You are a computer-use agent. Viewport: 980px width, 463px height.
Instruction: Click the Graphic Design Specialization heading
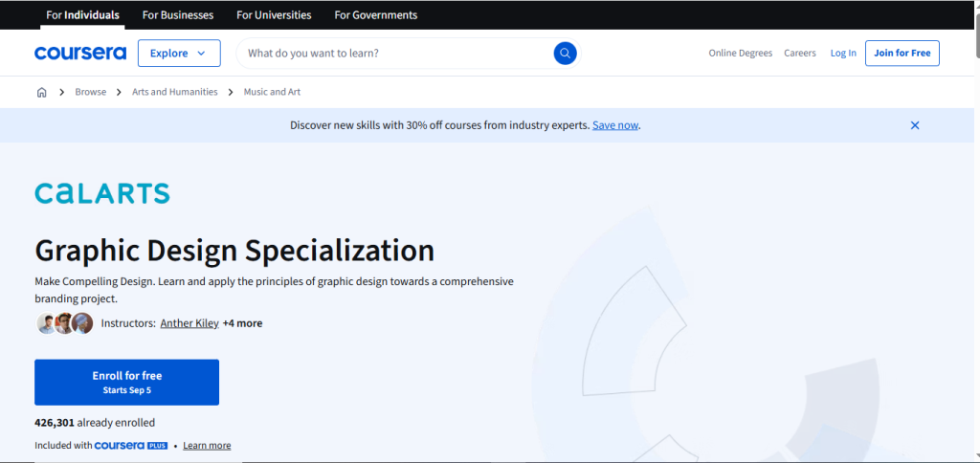click(x=234, y=250)
